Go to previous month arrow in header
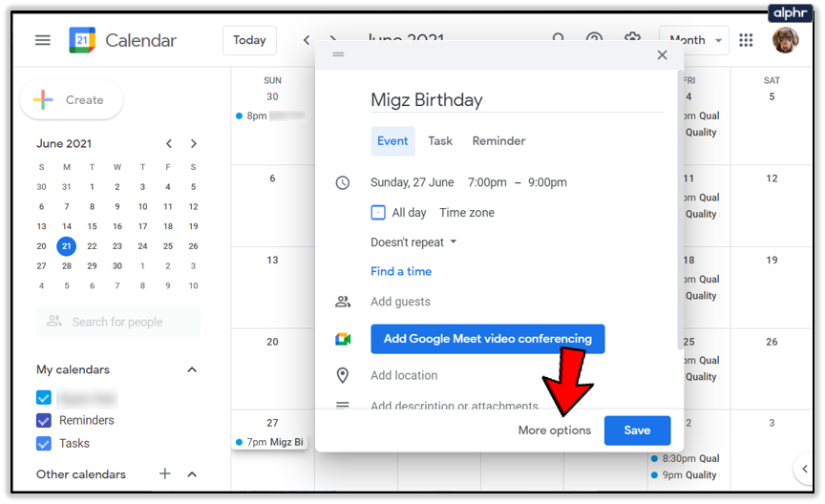The height and width of the screenshot is (504, 825). click(x=307, y=40)
